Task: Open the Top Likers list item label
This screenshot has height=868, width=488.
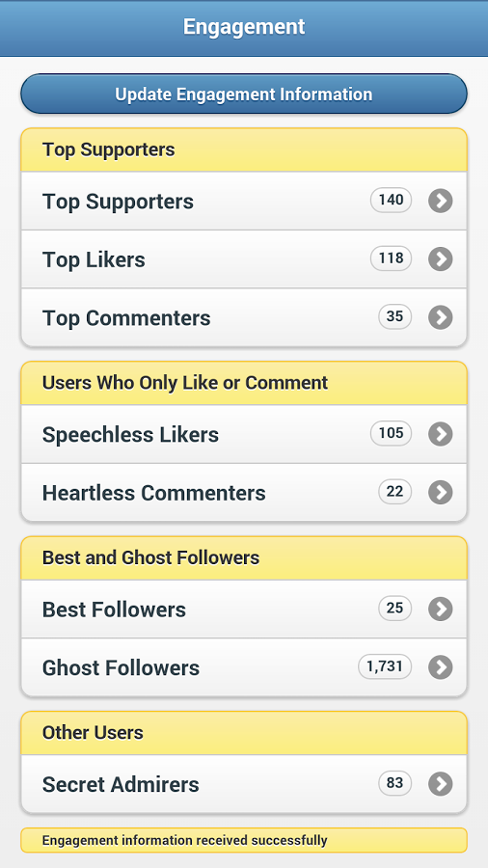Action: click(94, 259)
